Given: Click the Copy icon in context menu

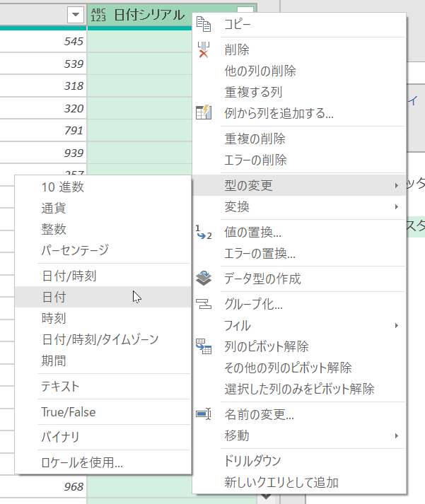Looking at the screenshot, I should click(x=204, y=25).
